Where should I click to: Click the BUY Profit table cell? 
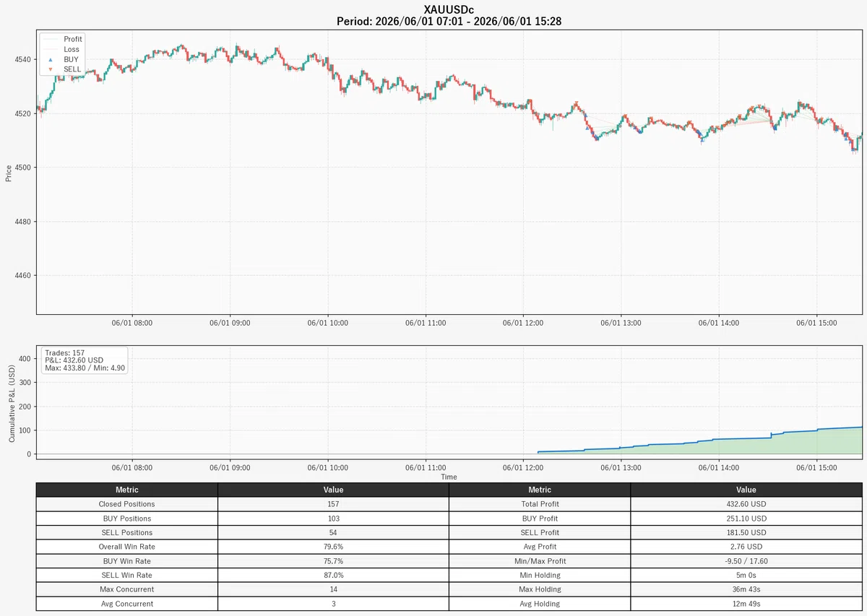540,519
